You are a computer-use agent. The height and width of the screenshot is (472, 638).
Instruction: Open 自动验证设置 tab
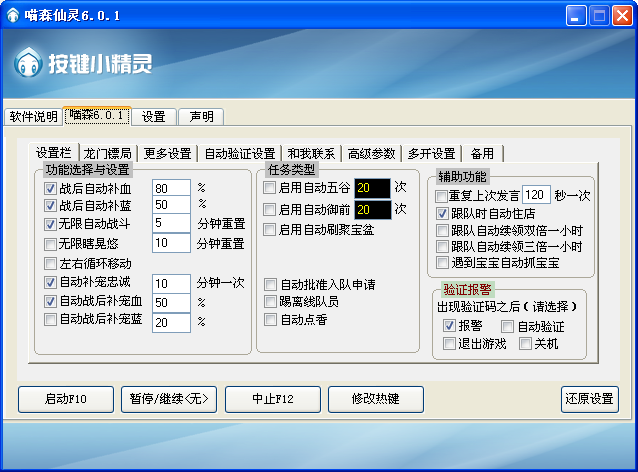(x=240, y=154)
